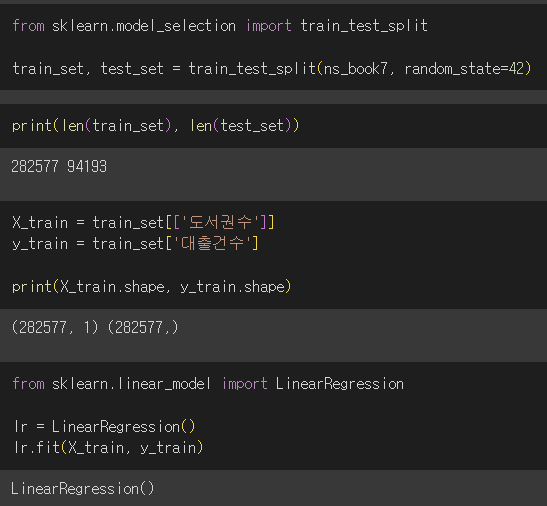Click the output text '282577 94193'
This screenshot has height=506, width=547.
pyautogui.click(x=59, y=166)
